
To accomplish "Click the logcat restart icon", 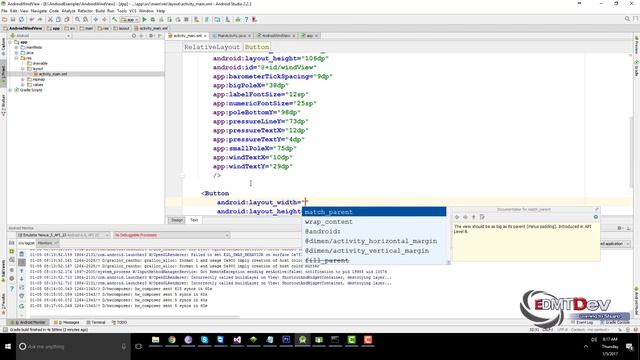I will coord(22,306).
